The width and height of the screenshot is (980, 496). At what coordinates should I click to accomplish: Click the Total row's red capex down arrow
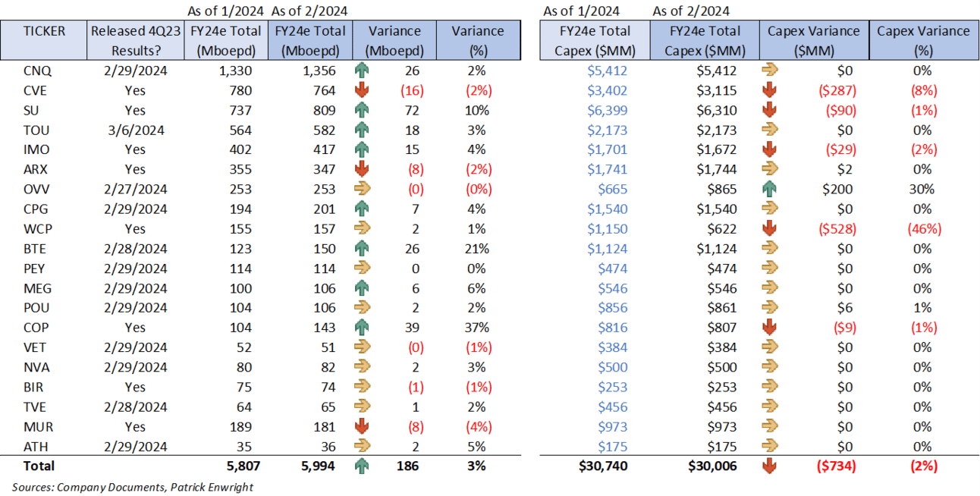(x=769, y=466)
